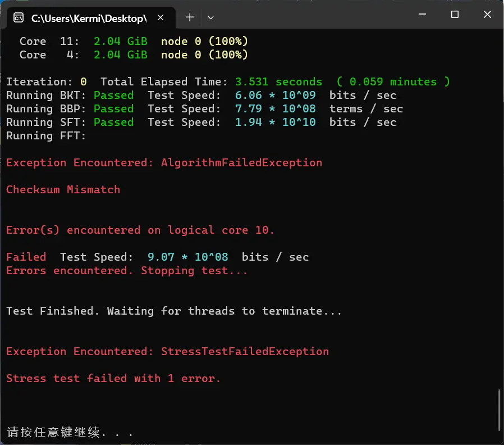Image resolution: width=504 pixels, height=445 pixels.
Task: Expand the terminal profile dropdown chevron
Action: [210, 17]
